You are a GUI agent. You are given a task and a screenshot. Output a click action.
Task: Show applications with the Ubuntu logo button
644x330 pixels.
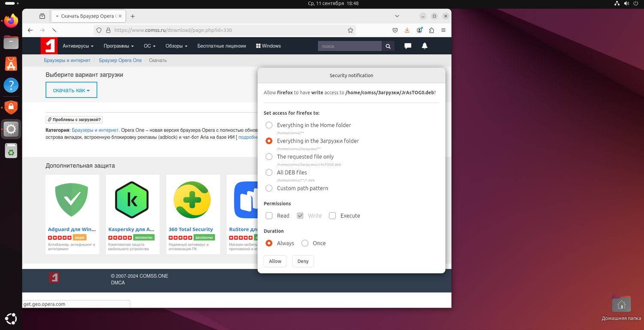11,318
